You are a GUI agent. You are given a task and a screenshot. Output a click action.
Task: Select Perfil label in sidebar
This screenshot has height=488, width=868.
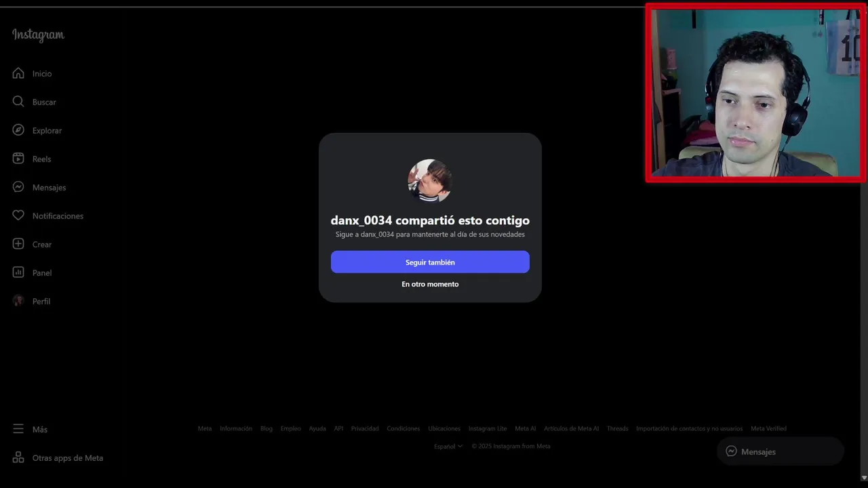[41, 302]
